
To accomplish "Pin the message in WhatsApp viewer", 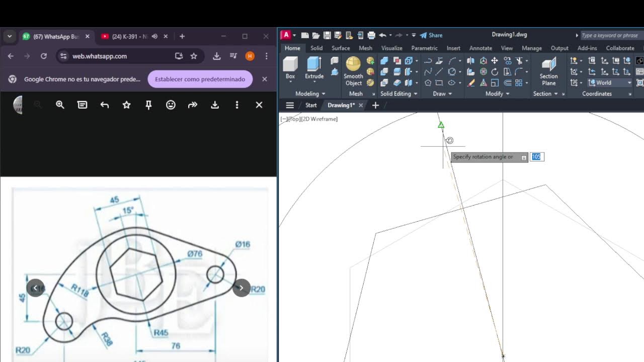I will point(148,105).
